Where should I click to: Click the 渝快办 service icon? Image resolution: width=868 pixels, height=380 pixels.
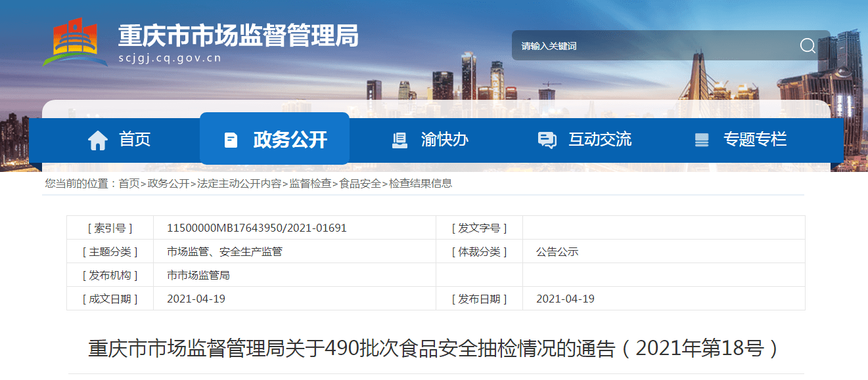pos(400,138)
